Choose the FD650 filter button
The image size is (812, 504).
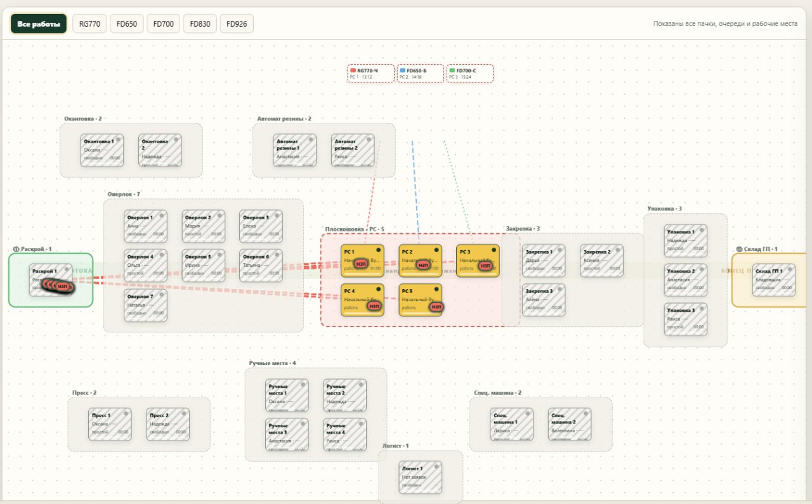click(127, 24)
